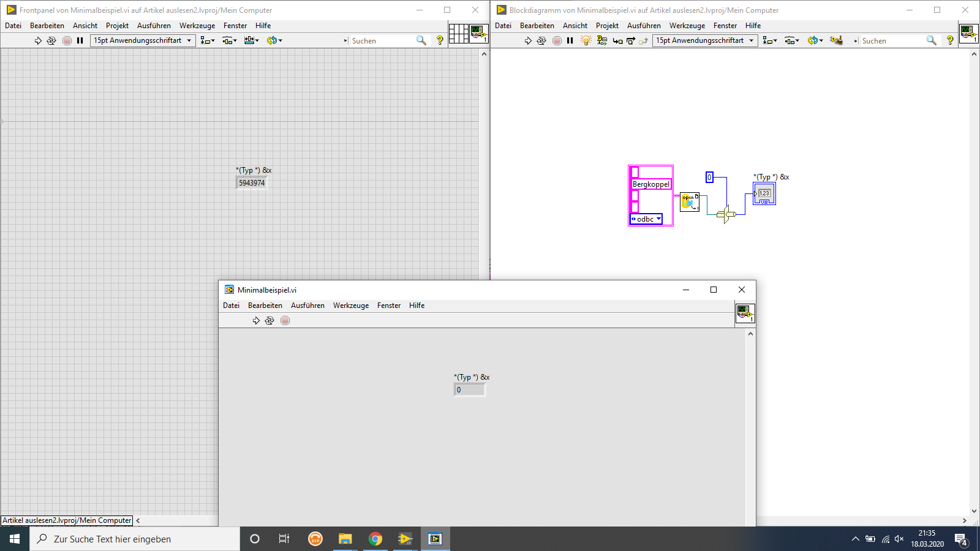This screenshot has width=980, height=551.
Task: Select the Type Cast function node
Action: point(726,214)
